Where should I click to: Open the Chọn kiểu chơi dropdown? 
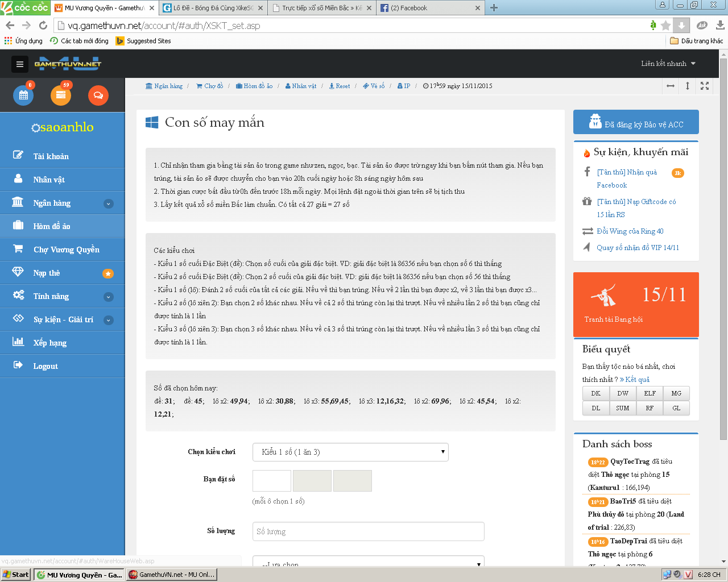350,452
